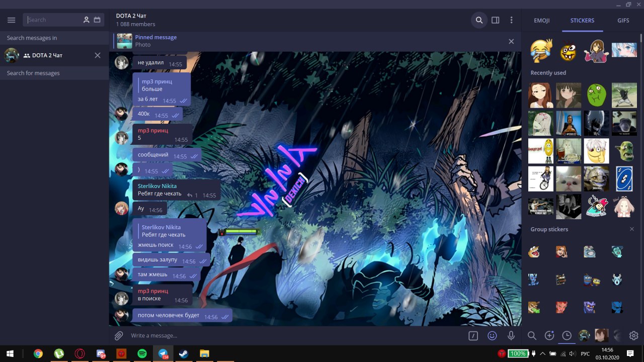Open Steam from the taskbar
This screenshot has height=362, width=644.
tap(183, 354)
